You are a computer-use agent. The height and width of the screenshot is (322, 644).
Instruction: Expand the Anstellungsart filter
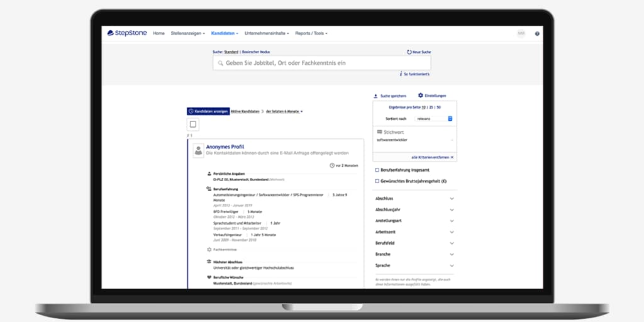[414, 221]
